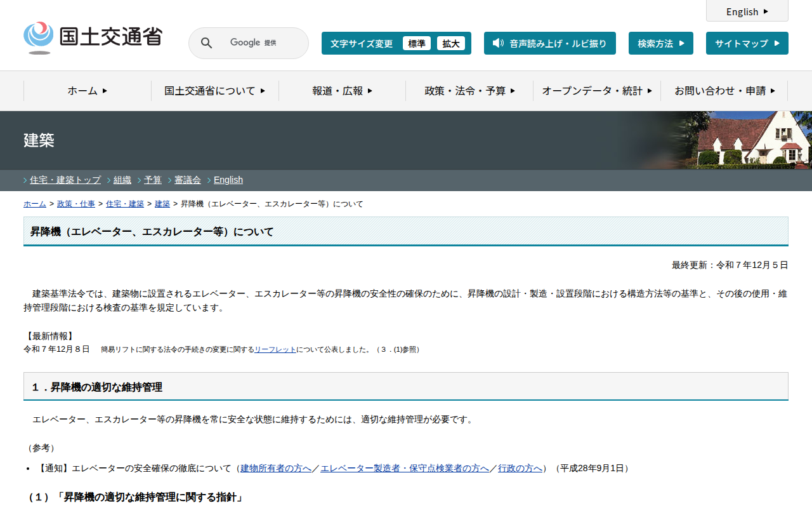Click the 政策・仕事 breadcrumb link
This screenshot has width=812, height=508.
click(x=76, y=204)
